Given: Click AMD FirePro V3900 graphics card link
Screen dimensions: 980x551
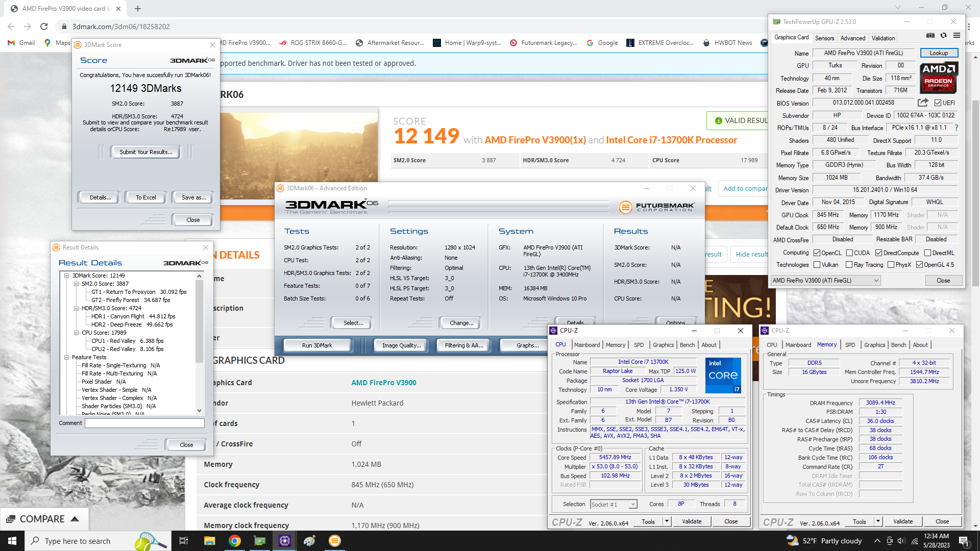Looking at the screenshot, I should tap(383, 383).
